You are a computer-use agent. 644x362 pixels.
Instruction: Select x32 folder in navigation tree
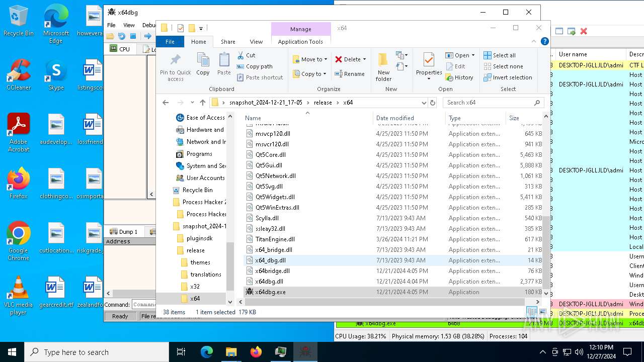195,287
